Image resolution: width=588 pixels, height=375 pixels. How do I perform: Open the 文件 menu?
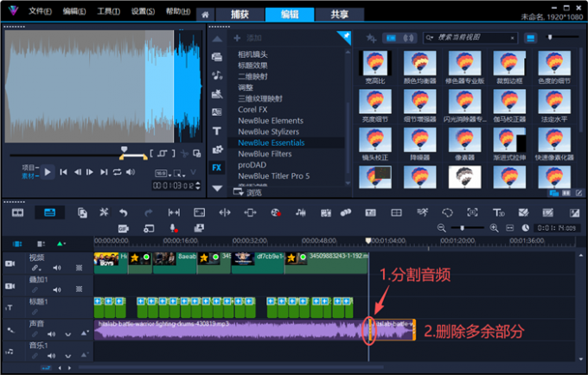40,11
